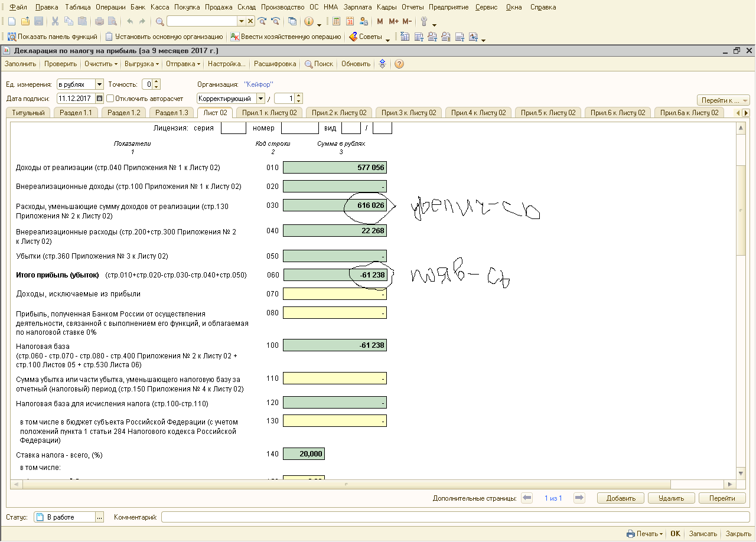Click the Open folder icon

click(25, 21)
